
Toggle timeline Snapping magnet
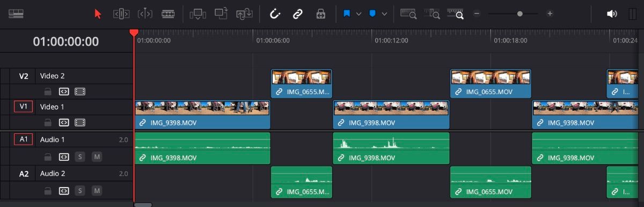coord(275,14)
